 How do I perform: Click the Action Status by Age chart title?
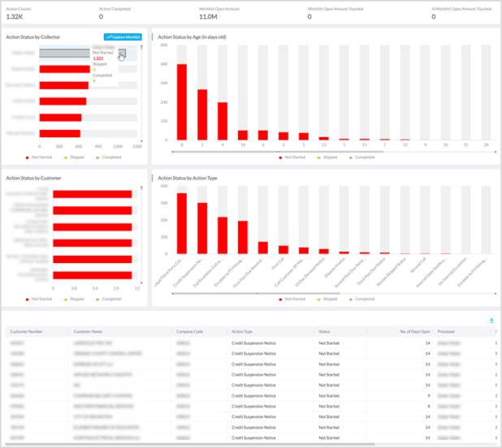[x=192, y=37]
